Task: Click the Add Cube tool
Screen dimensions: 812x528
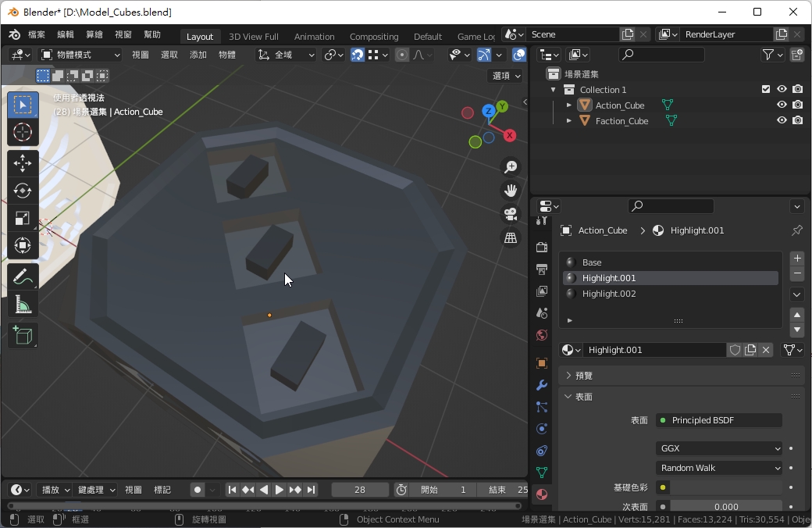Action: pyautogui.click(x=23, y=336)
